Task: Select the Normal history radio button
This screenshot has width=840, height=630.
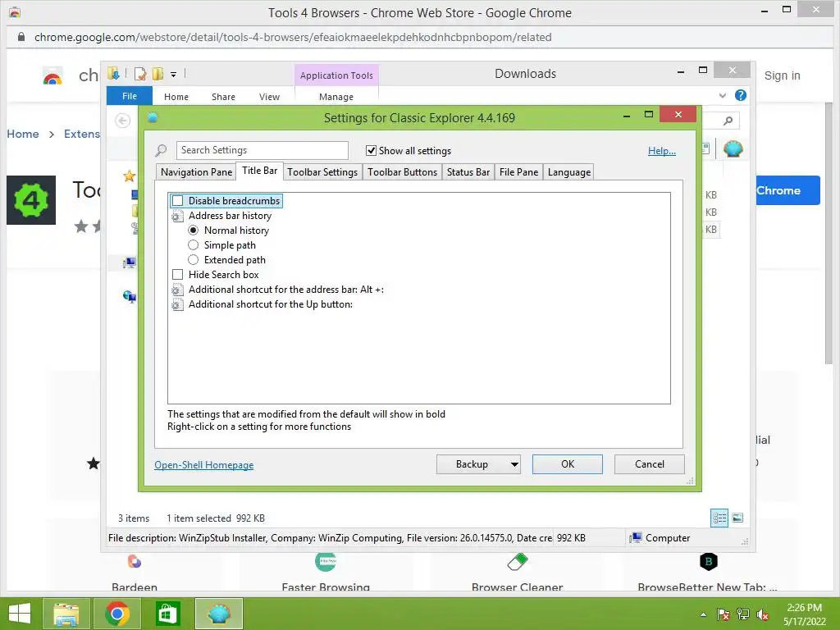Action: (194, 231)
